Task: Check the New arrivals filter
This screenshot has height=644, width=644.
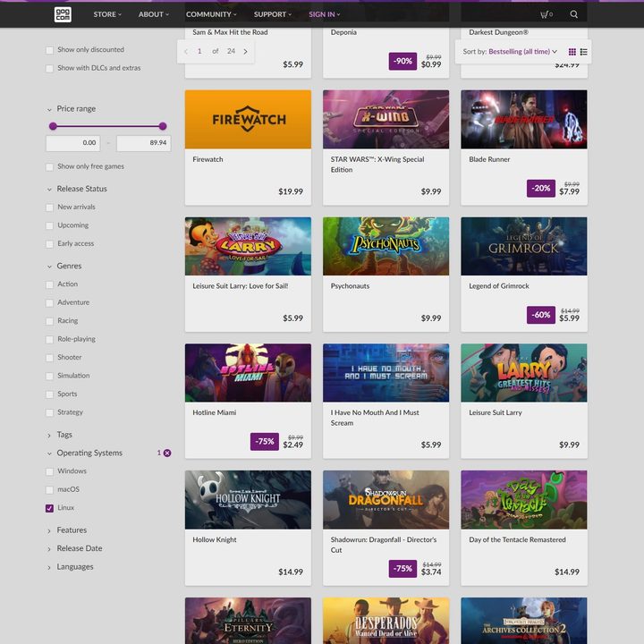Action: tap(49, 208)
